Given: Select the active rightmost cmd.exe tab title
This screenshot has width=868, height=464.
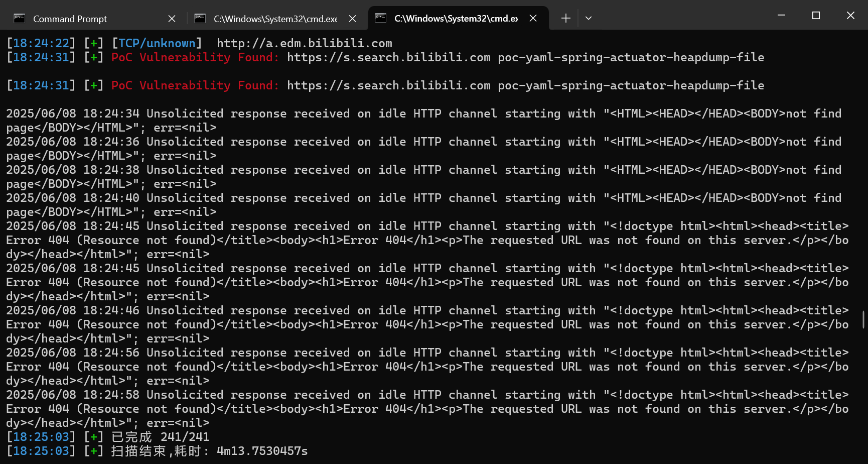Looking at the screenshot, I should point(456,18).
